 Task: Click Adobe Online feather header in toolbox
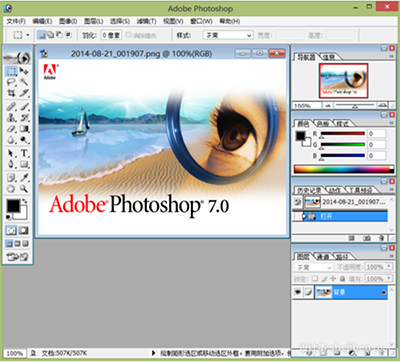point(17,58)
